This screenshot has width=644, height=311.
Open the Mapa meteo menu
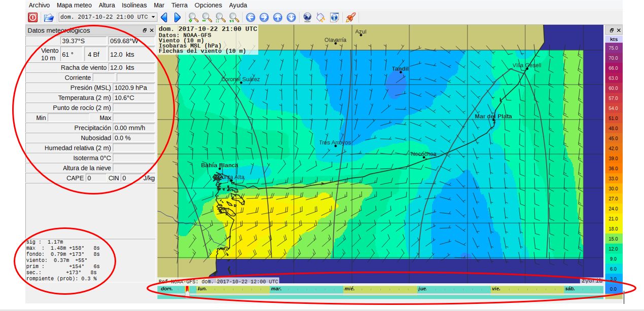click(x=75, y=5)
